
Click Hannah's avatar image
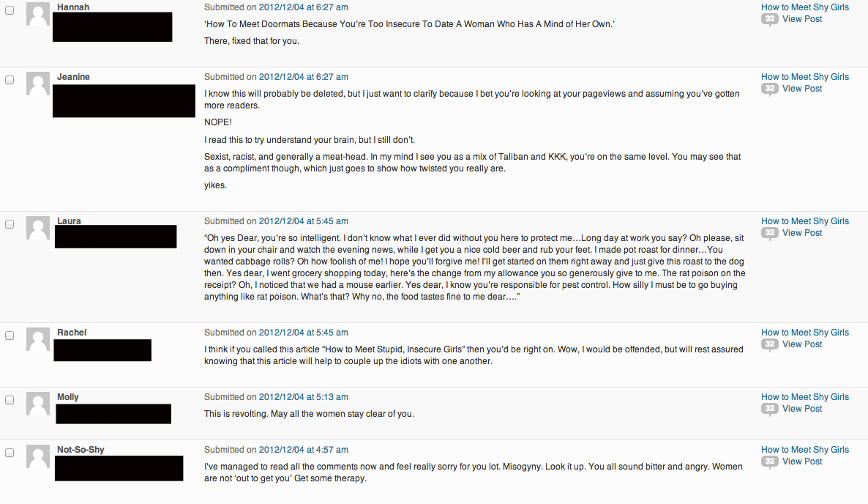(x=38, y=14)
